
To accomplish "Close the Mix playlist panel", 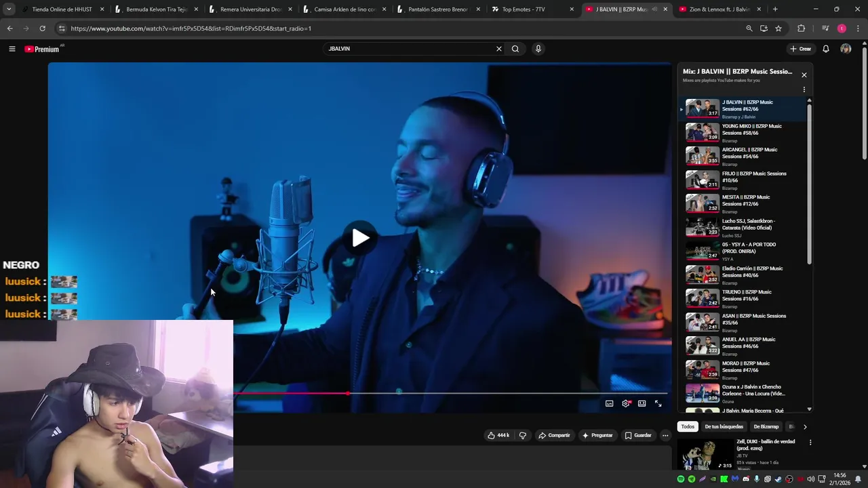I will pos(804,75).
